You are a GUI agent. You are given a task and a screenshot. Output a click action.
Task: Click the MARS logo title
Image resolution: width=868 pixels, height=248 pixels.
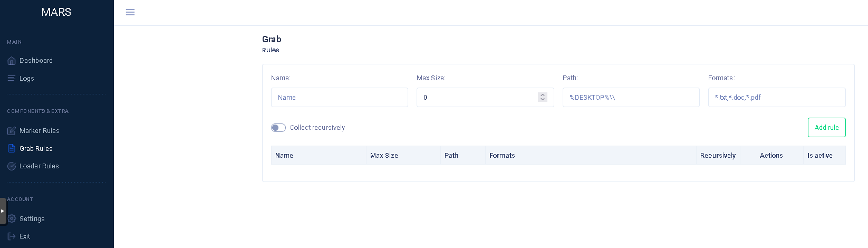pos(56,12)
